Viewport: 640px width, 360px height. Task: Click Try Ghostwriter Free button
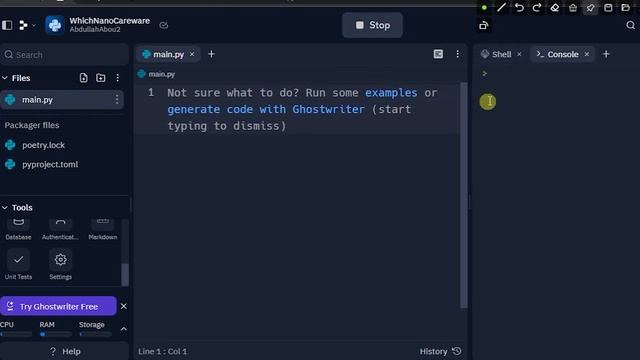pos(58,306)
